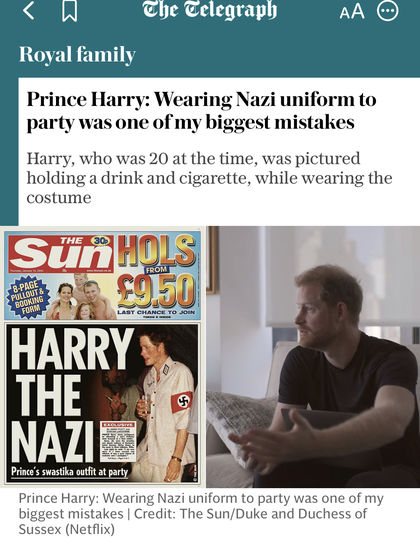This screenshot has width=420, height=547.
Task: Save article with the bookmark icon
Action: click(70, 12)
